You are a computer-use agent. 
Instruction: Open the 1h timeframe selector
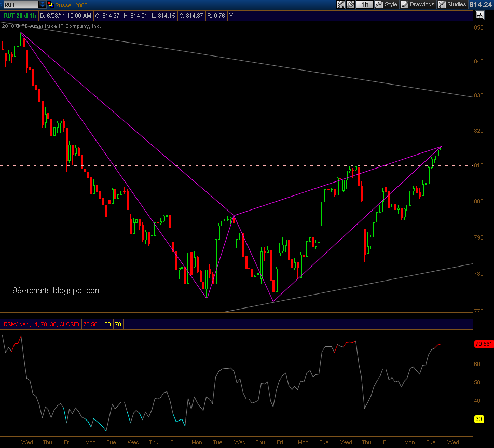365,4
